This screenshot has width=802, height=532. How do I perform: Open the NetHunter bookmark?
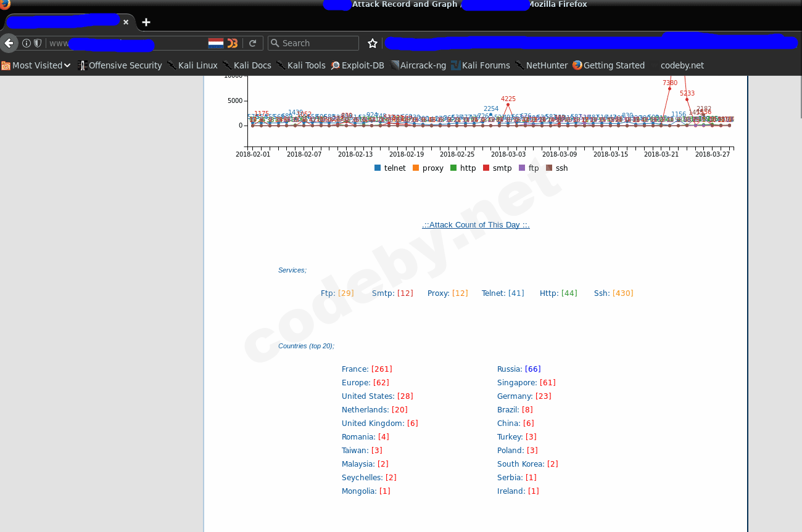[542, 65]
